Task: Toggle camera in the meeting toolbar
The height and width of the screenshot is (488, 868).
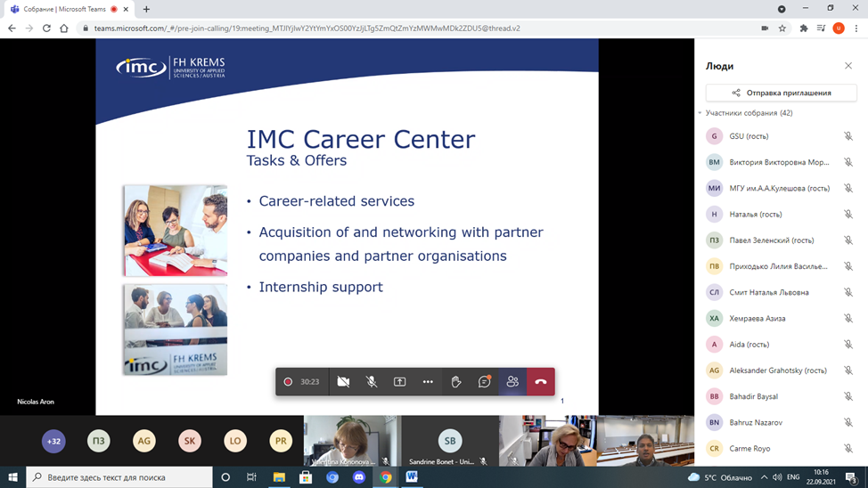Action: tap(343, 382)
